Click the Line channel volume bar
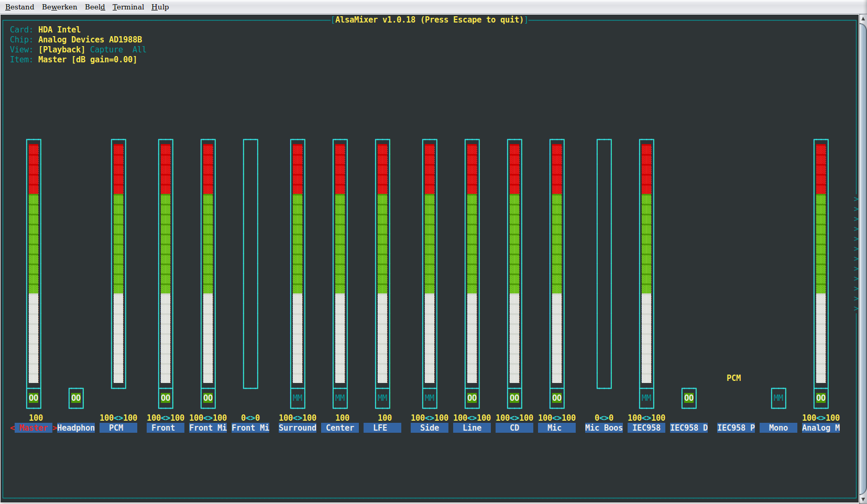The width and height of the screenshot is (867, 504). tap(472, 263)
